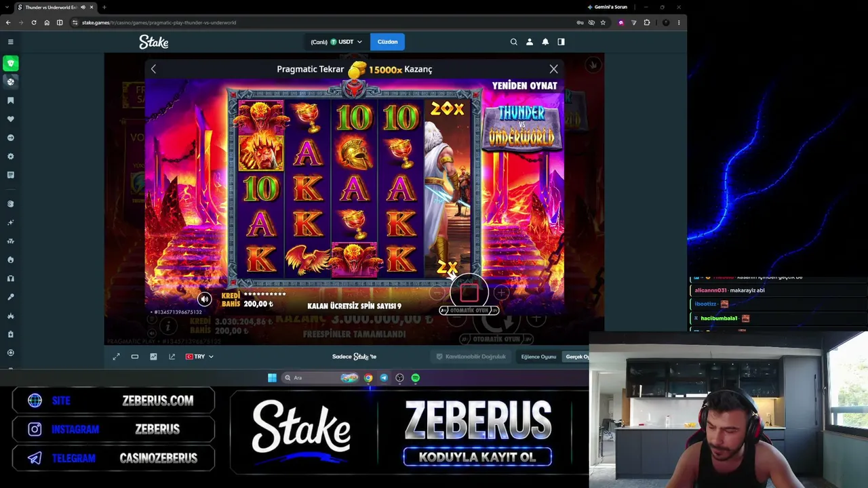Image resolution: width=868 pixels, height=488 pixels.
Task: Open Kanıtlanabilir Doğruluk fairness button
Action: [x=471, y=357]
